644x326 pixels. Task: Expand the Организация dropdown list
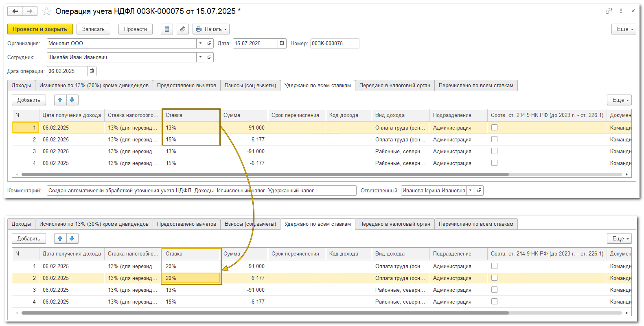[x=200, y=43]
